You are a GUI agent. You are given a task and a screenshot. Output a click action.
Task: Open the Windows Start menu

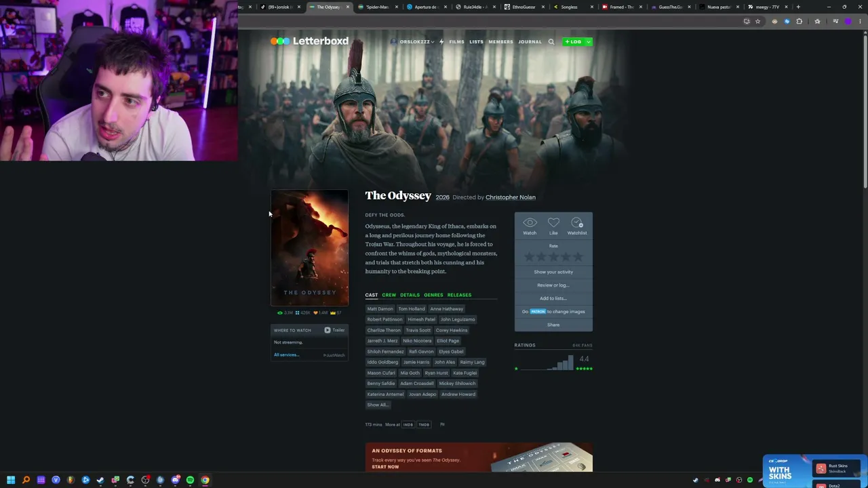click(11, 480)
